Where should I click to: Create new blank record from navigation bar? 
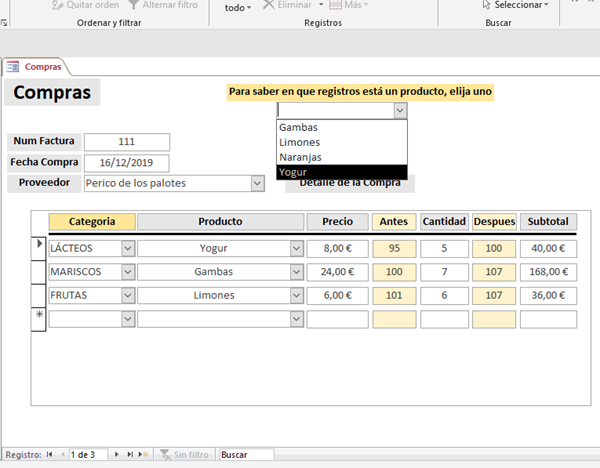144,455
